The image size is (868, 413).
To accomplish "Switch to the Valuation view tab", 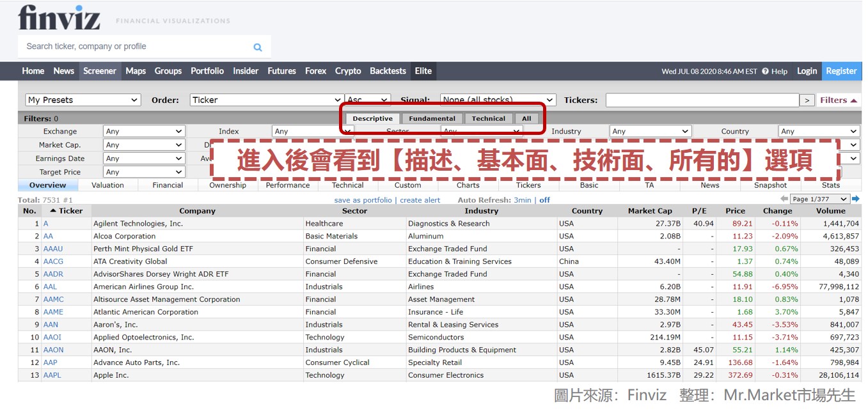I will point(107,185).
